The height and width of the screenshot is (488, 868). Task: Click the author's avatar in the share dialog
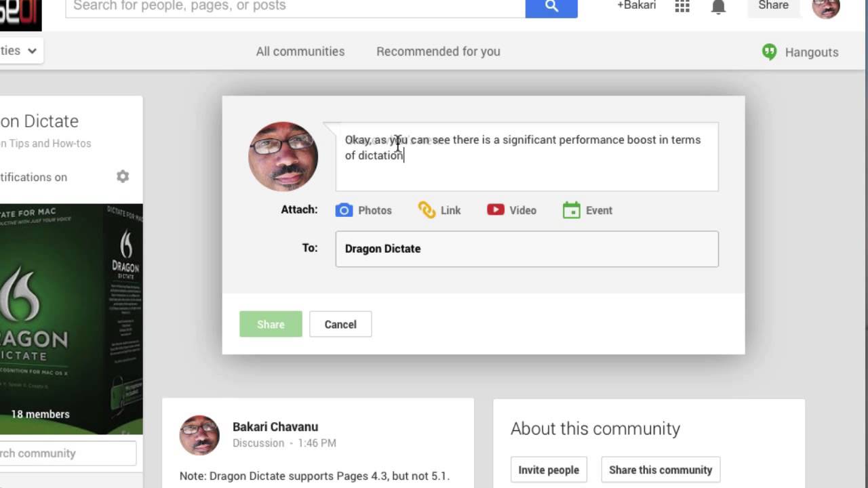[x=283, y=157]
